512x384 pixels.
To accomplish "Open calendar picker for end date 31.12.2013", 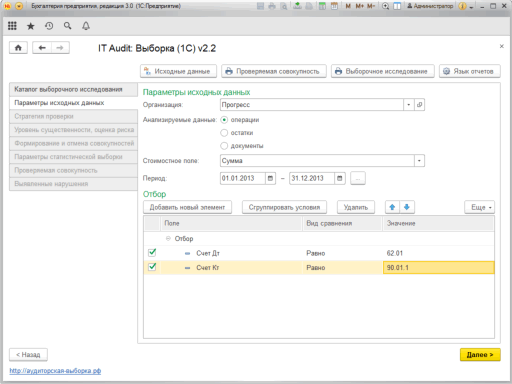I will 340,178.
